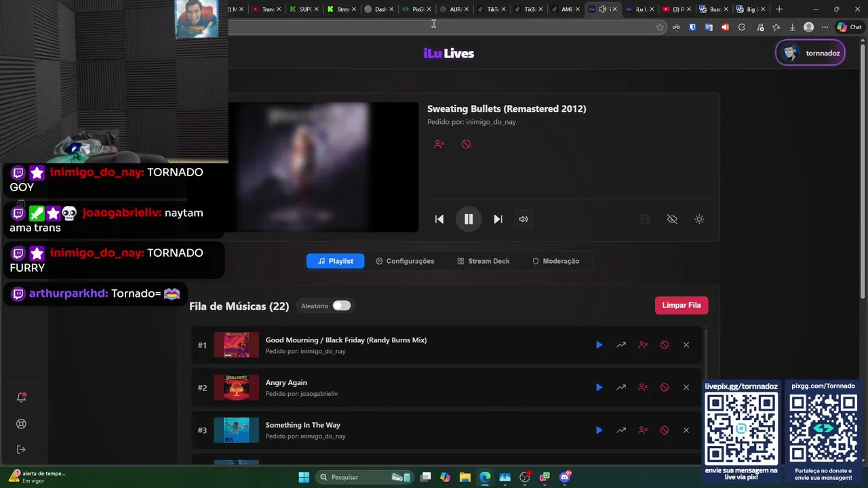Click the title Sweating Bullets (Remastered 2012)
The height and width of the screenshot is (488, 868).
click(507, 108)
